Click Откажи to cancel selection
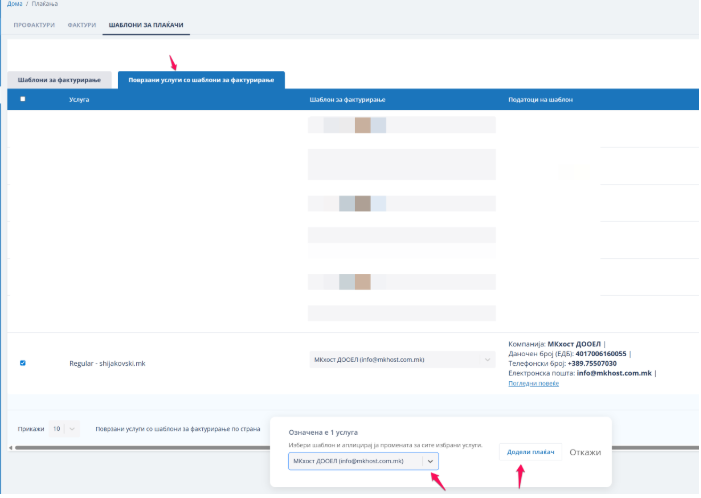The height and width of the screenshot is (498, 701). click(x=585, y=452)
